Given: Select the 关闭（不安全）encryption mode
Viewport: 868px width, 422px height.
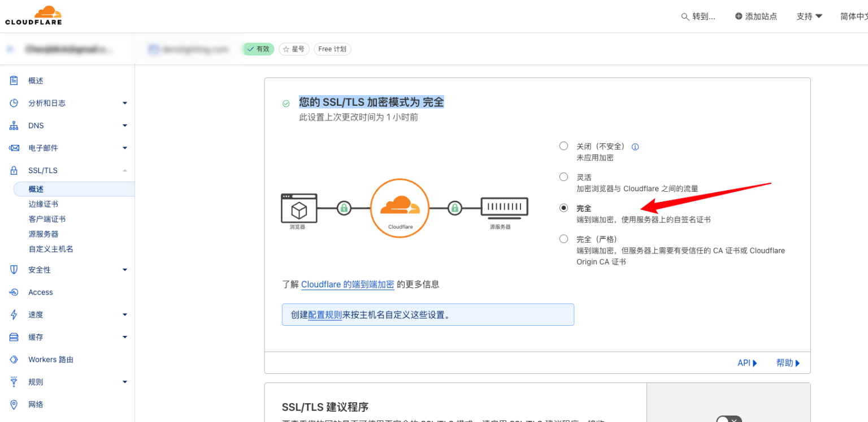Looking at the screenshot, I should (x=563, y=145).
